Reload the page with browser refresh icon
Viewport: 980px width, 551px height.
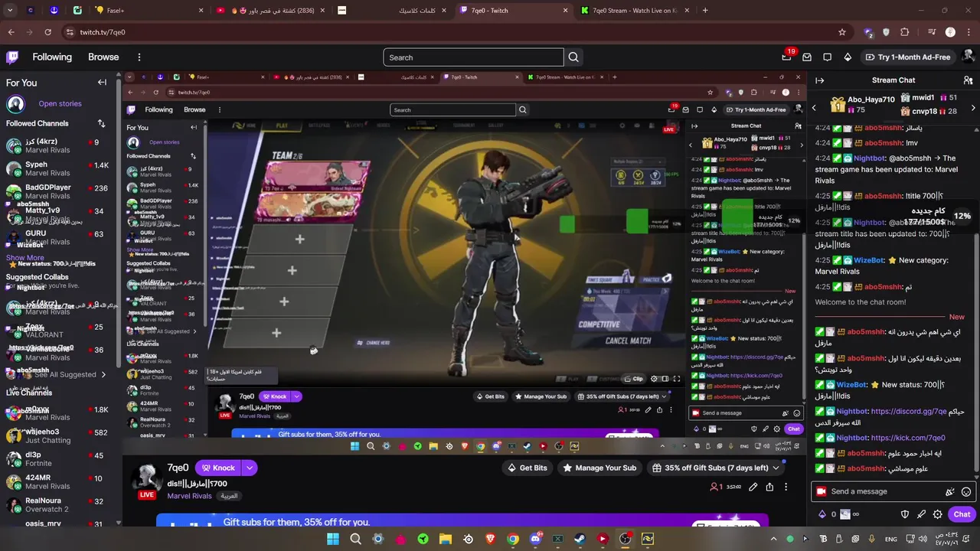pyautogui.click(x=47, y=32)
